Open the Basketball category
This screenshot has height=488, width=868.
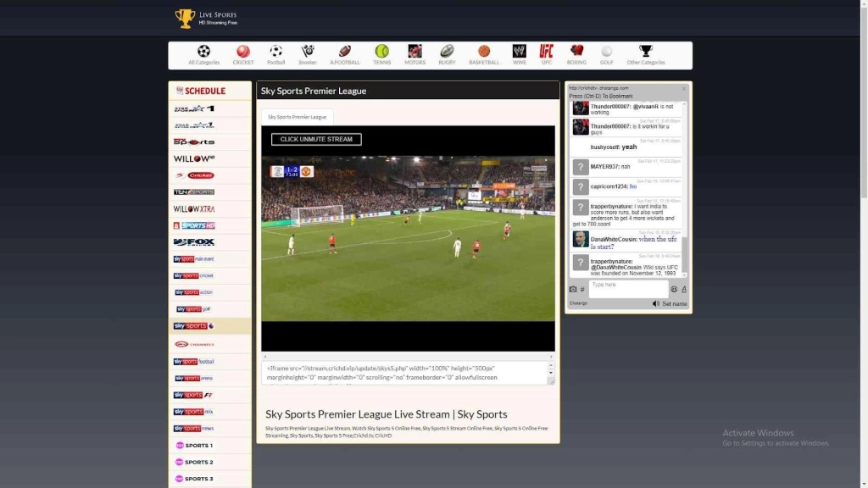[x=484, y=55]
